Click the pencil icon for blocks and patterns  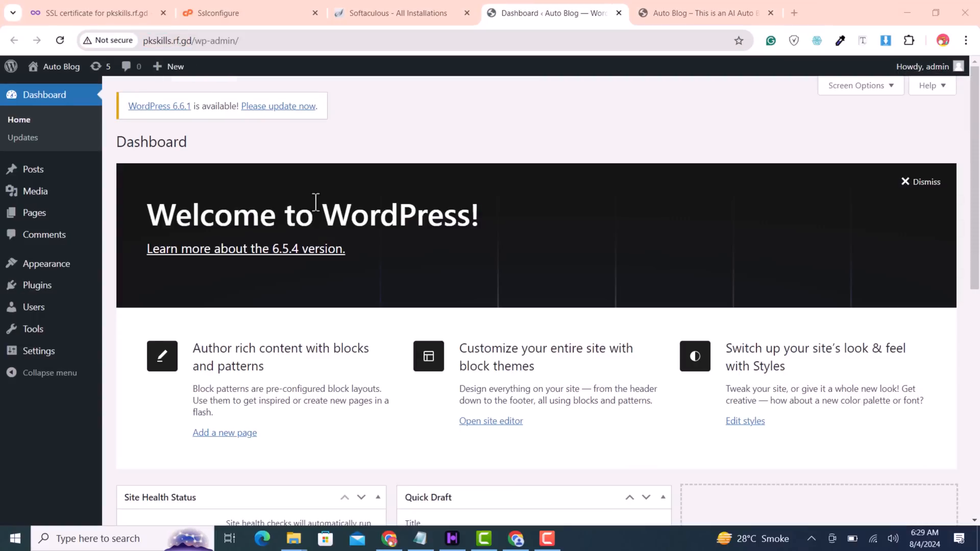pyautogui.click(x=162, y=356)
